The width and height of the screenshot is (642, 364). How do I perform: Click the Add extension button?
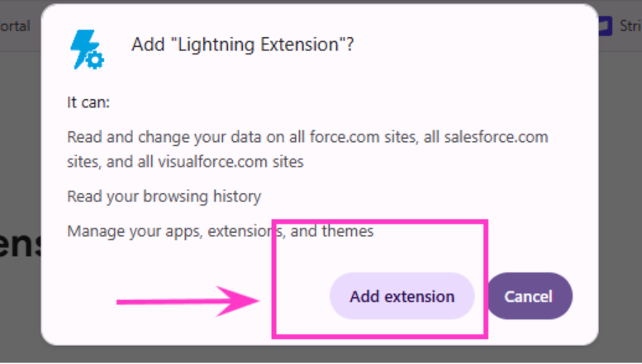click(402, 296)
